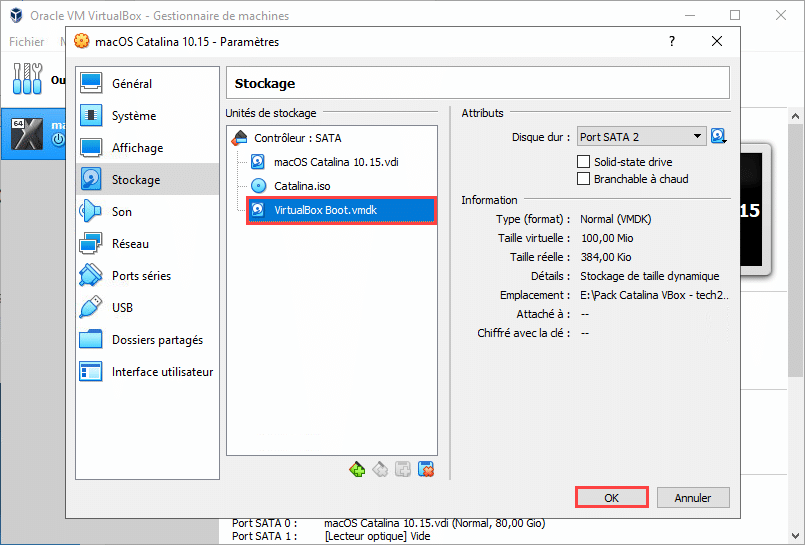Open the Système settings category
The image size is (805, 545).
[x=147, y=115]
